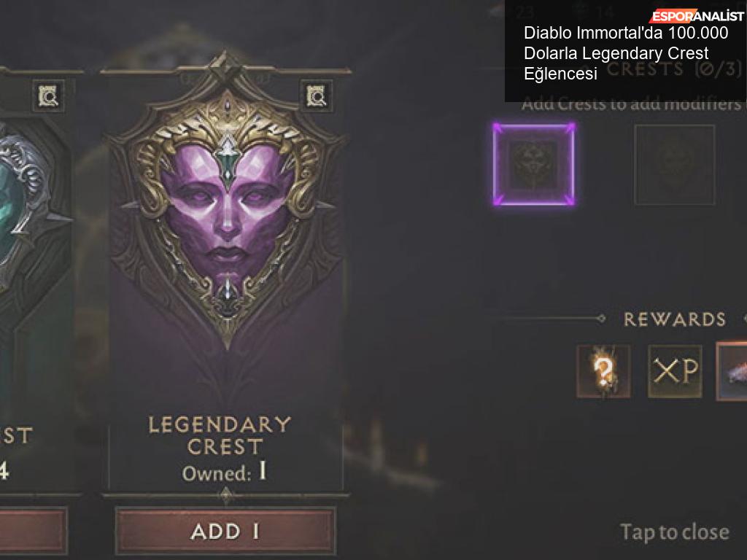Click the diamond ornament above ADD 1
Image resolution: width=747 pixels, height=560 pixels.
coord(226,496)
